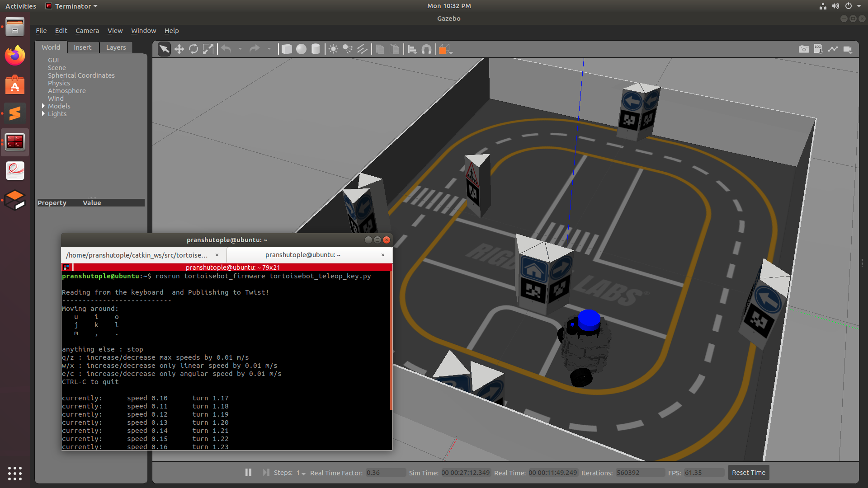Add a point light
This screenshot has width=868, height=488.
click(333, 49)
